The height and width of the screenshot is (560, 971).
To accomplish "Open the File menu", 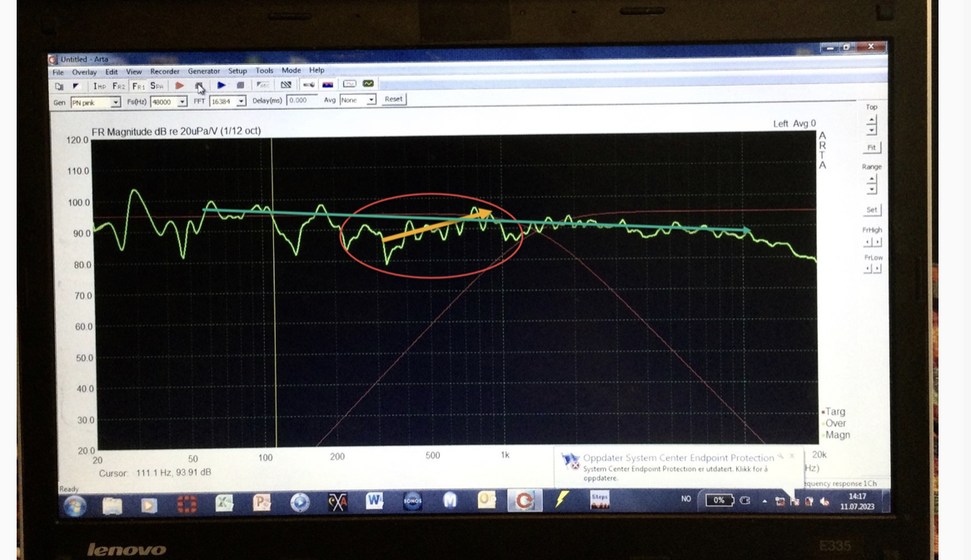I will (58, 72).
